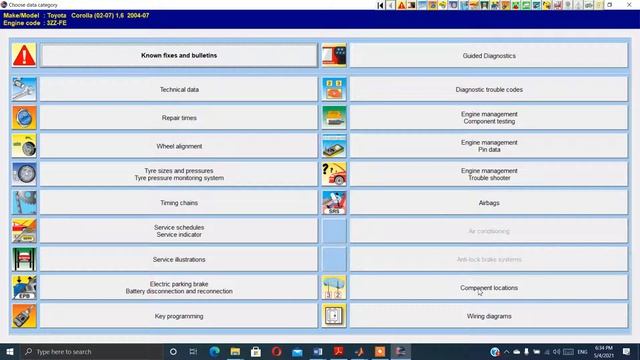Click the tyre icon beside Tyre sizes and pressures
Screen dimensions: 640x360
pos(24,174)
